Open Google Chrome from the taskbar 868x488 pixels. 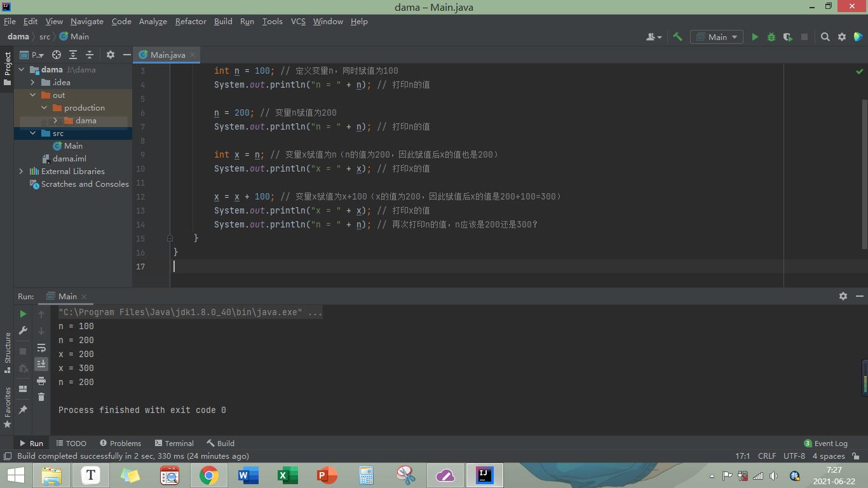[208, 475]
